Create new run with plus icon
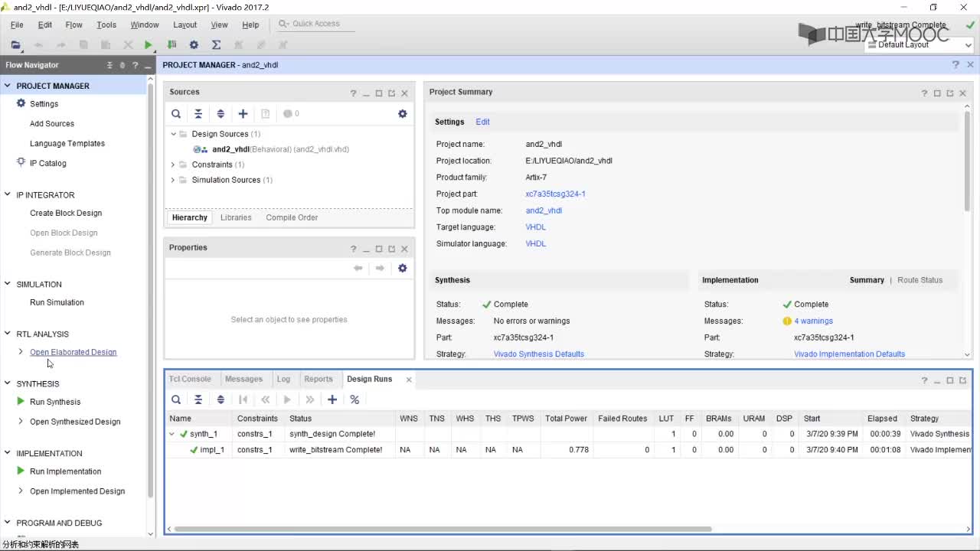The width and height of the screenshot is (980, 551). [332, 399]
